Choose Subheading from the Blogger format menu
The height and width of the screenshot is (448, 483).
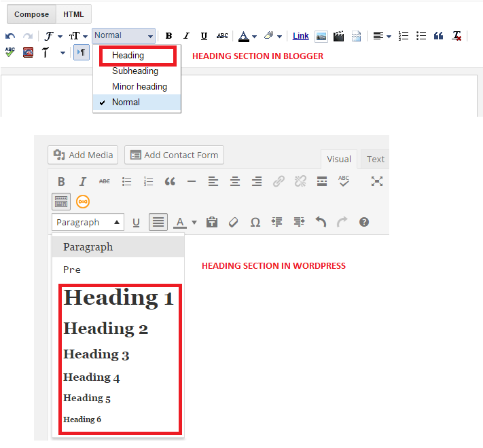click(137, 71)
